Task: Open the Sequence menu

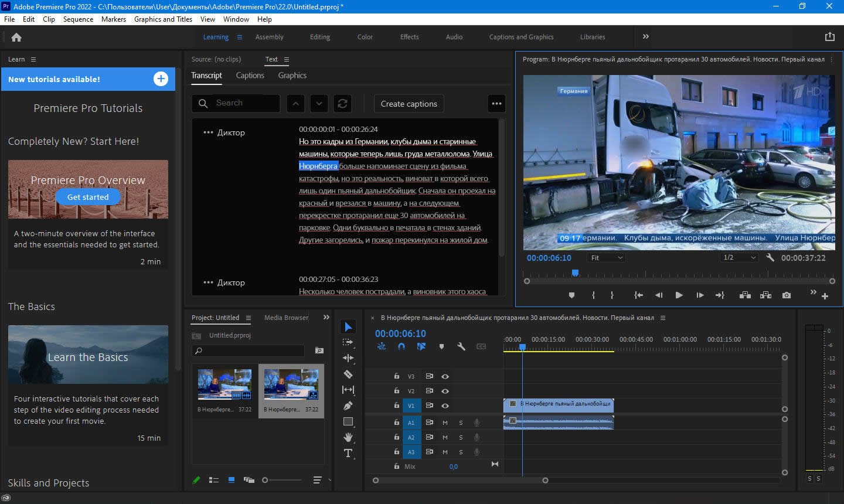Action: point(78,19)
